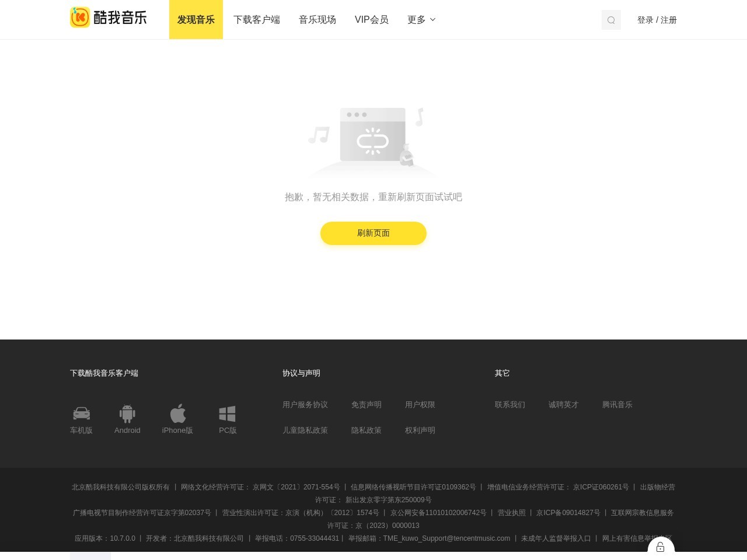The height and width of the screenshot is (560, 747).
Task: Click the 登录 login link
Action: click(x=645, y=19)
